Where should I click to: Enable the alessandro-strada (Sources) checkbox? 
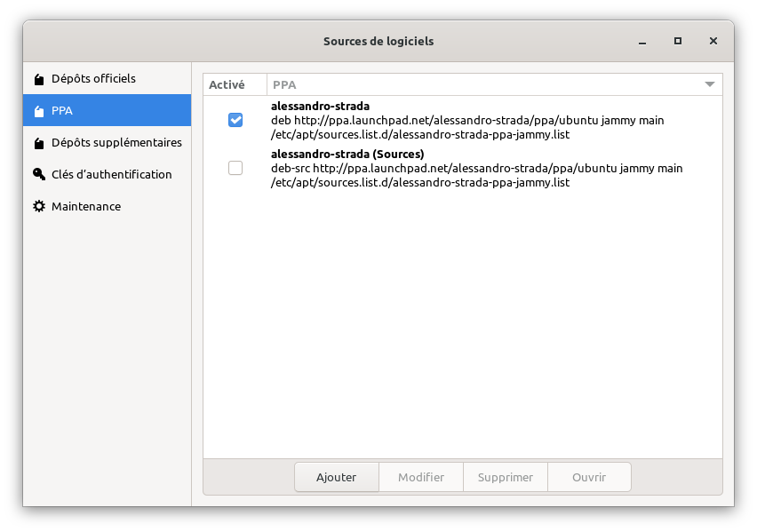(235, 168)
